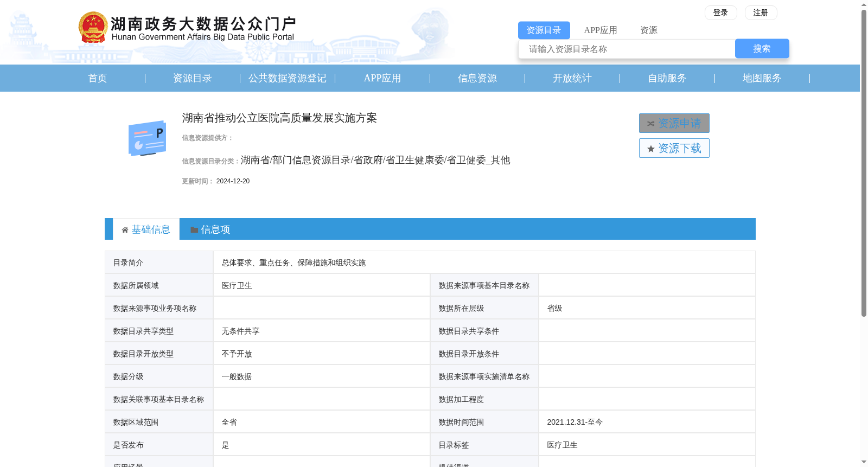
Task: Click the scrollbar up arrow
Action: click(x=864, y=4)
